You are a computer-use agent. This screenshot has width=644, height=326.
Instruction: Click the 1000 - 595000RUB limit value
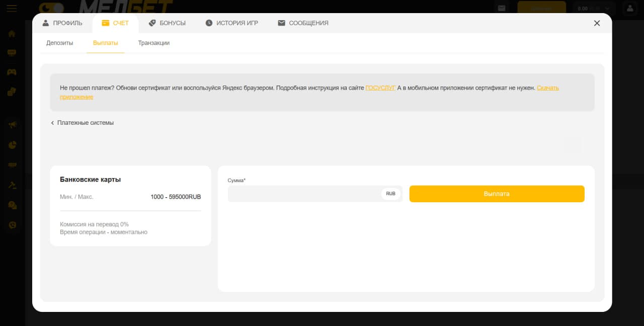point(176,197)
